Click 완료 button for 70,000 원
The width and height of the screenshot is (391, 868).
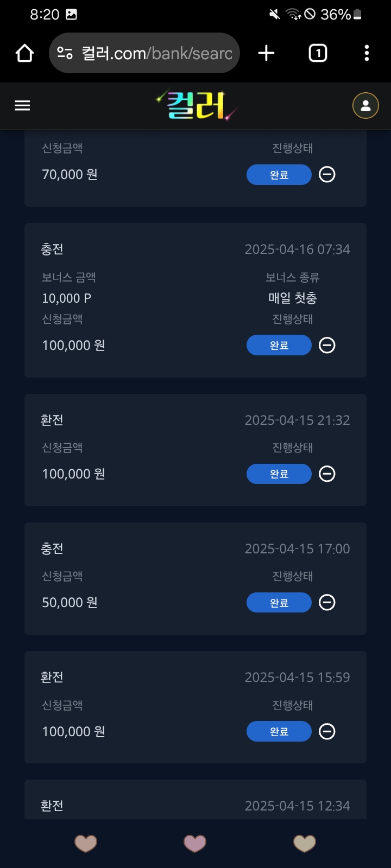(x=279, y=175)
